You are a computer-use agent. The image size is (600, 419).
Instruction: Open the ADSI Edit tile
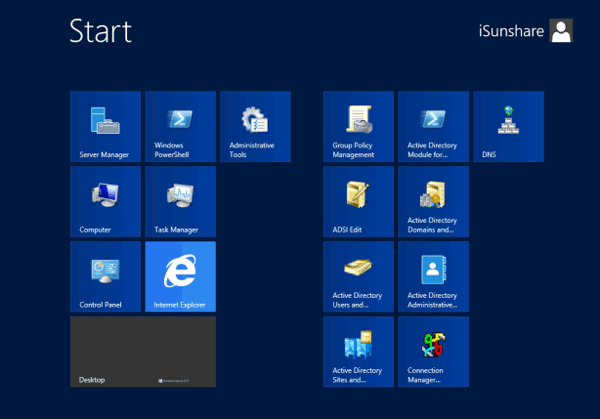coord(359,202)
